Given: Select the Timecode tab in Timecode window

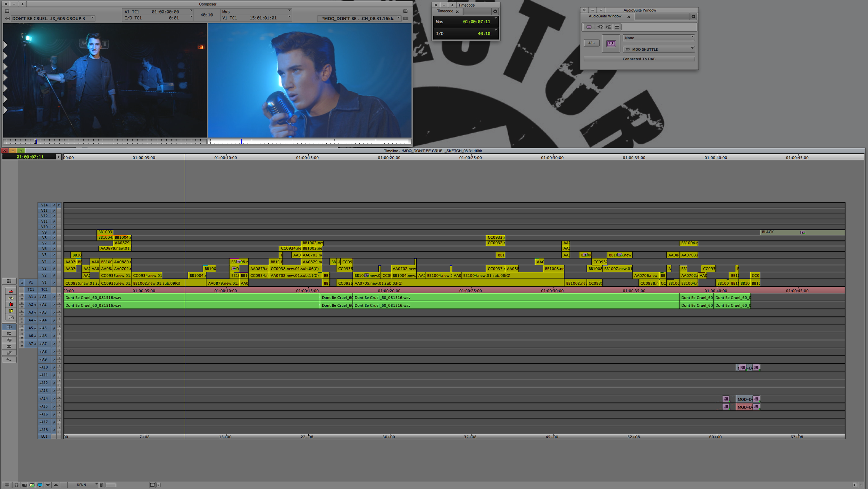Looking at the screenshot, I should [x=445, y=11].
